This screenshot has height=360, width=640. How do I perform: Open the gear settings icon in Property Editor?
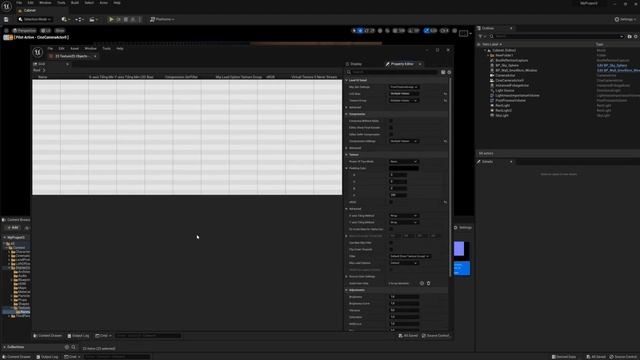pos(449,72)
